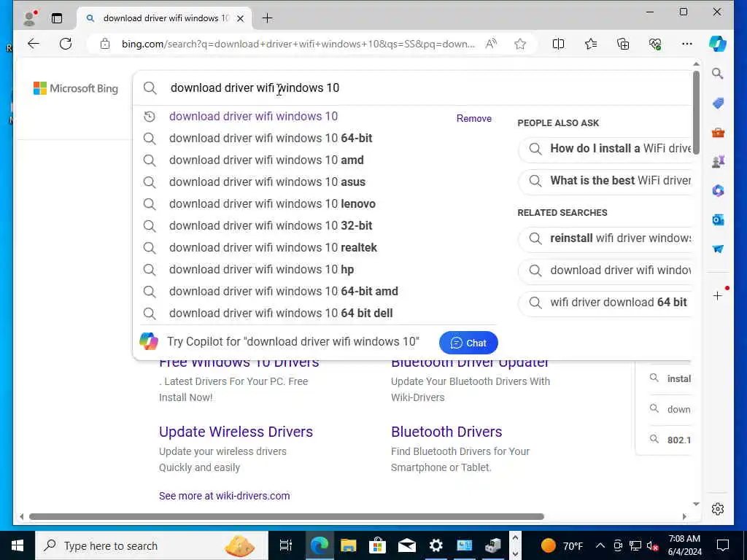Open the sidebar Outlook icon
The image size is (747, 560).
(718, 219)
